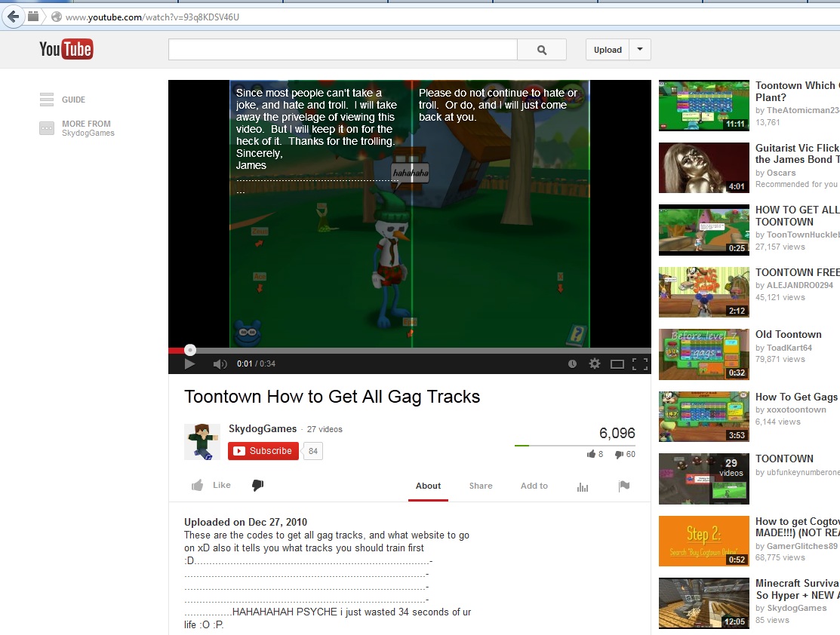Open the GUIDE menu in sidebar
Viewport: 840px width, 635px height.
point(62,100)
